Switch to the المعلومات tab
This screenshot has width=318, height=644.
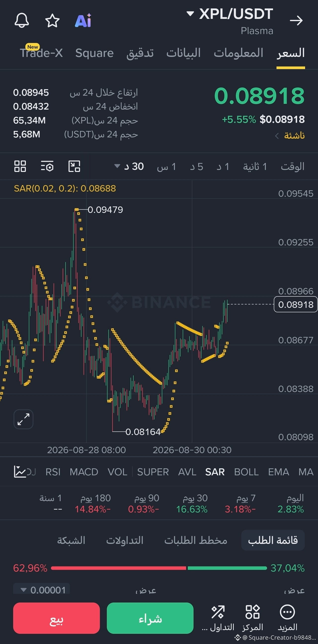(238, 53)
